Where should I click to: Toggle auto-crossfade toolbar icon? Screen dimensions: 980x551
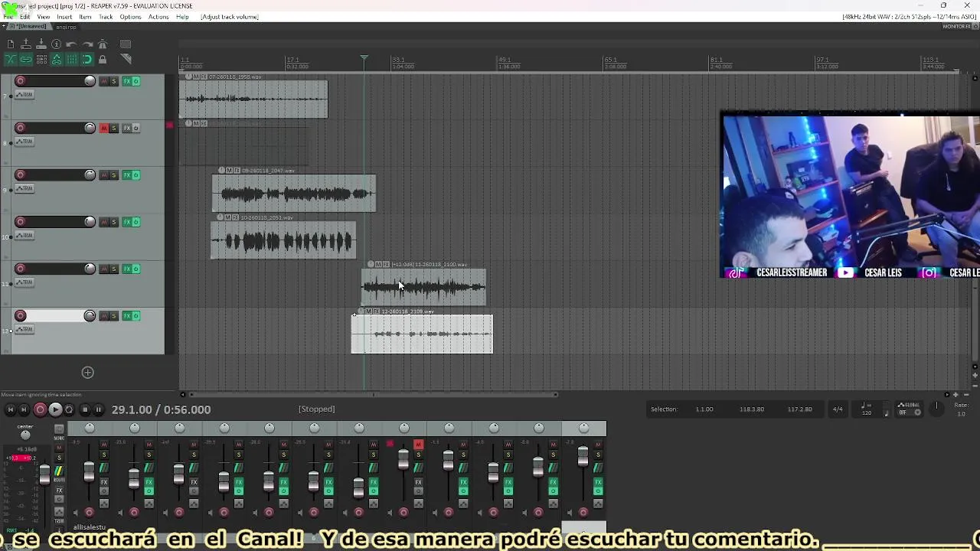pos(11,59)
